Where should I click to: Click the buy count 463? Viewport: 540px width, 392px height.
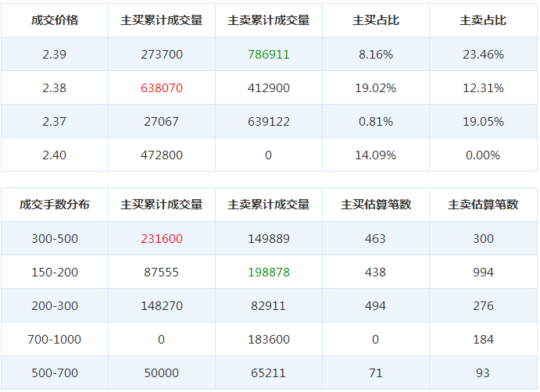click(375, 238)
